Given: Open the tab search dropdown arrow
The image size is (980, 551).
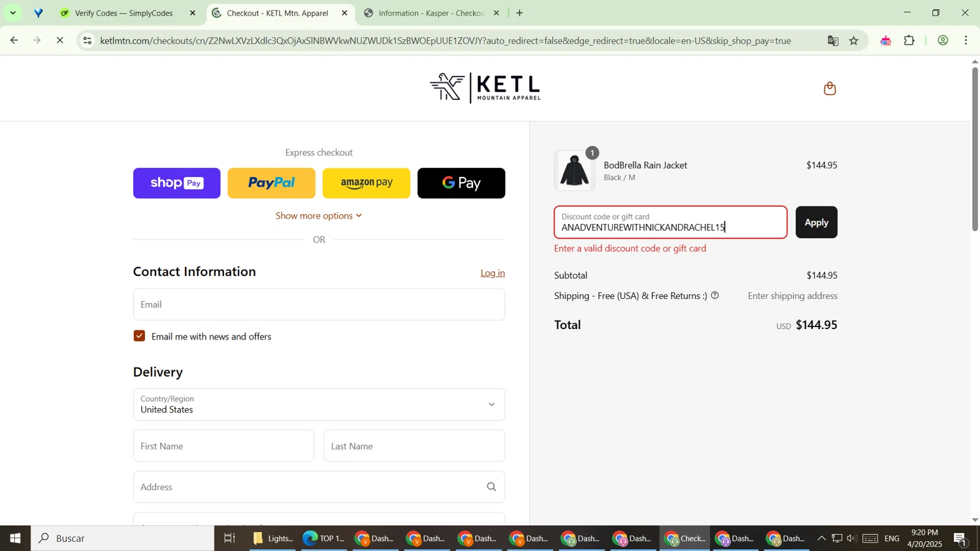Looking at the screenshot, I should point(13,13).
